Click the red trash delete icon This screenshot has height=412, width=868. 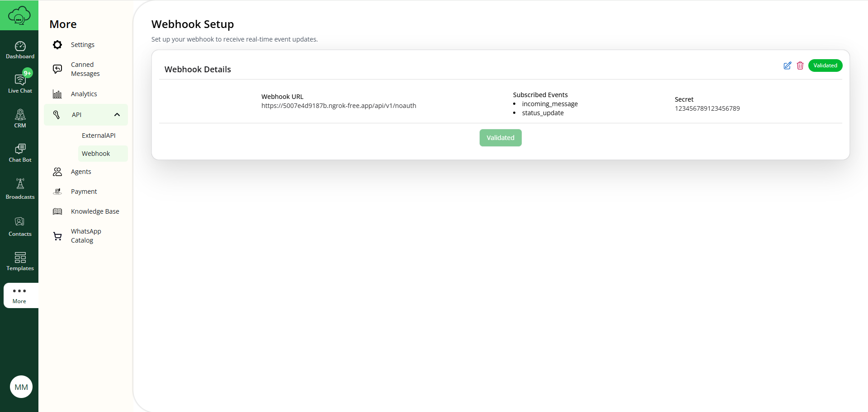pyautogui.click(x=800, y=66)
